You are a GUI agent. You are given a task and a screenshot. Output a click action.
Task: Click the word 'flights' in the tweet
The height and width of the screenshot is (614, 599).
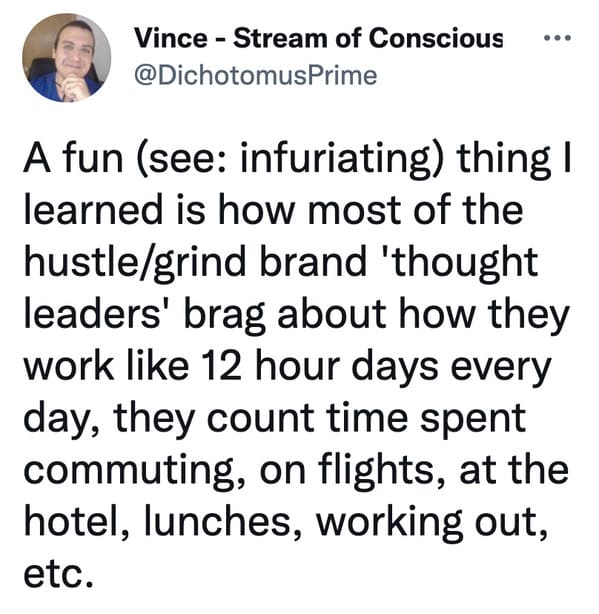coord(376,468)
